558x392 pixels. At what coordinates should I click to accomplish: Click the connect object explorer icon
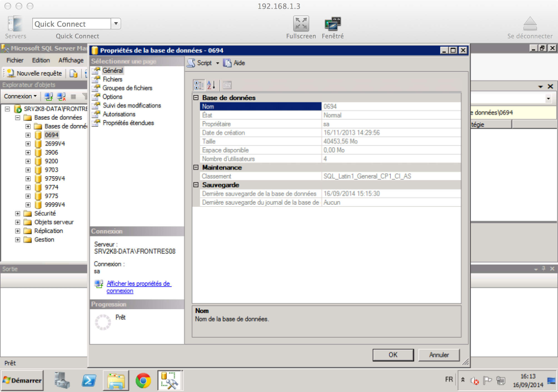pyautogui.click(x=49, y=97)
